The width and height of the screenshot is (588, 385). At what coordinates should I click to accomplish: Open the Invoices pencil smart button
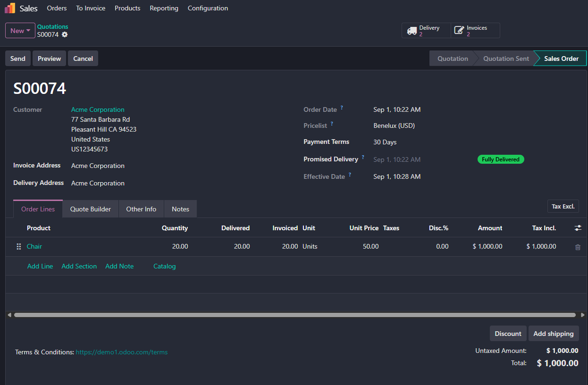coord(475,31)
